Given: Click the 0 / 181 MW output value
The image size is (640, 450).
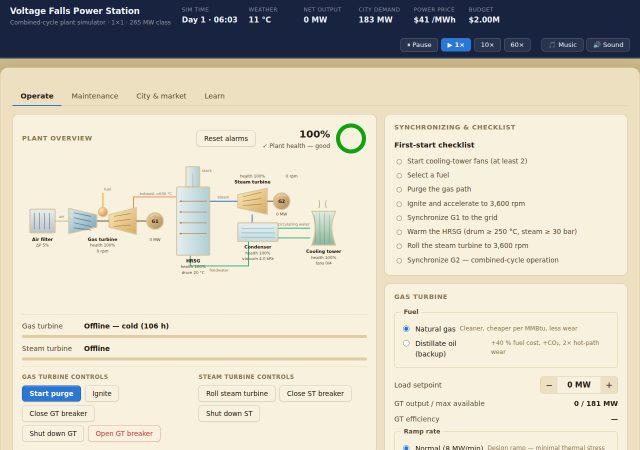Looking at the screenshot, I should pyautogui.click(x=596, y=404).
